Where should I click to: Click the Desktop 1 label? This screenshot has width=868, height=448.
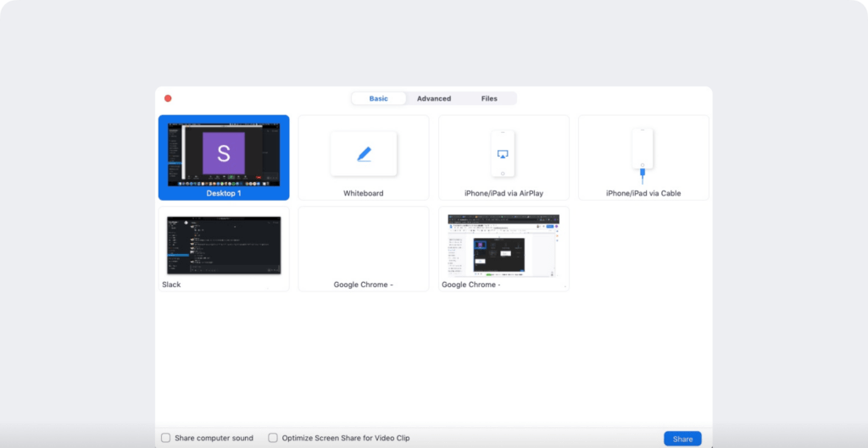[224, 194]
